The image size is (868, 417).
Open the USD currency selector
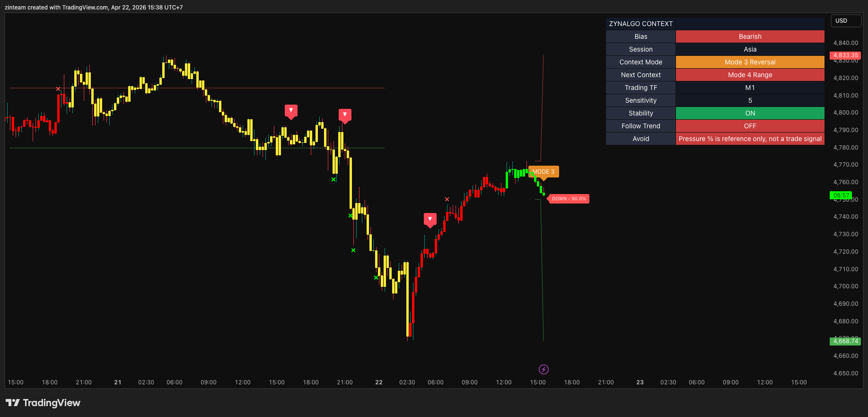pyautogui.click(x=846, y=21)
